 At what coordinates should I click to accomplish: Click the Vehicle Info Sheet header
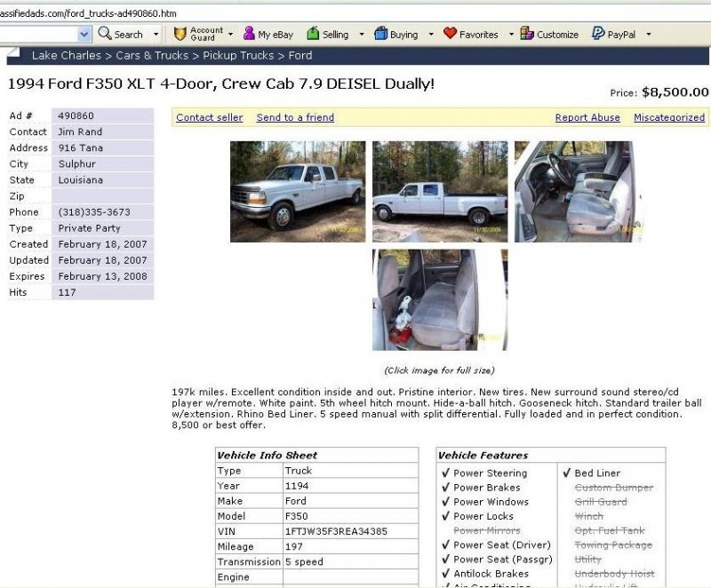point(268,456)
